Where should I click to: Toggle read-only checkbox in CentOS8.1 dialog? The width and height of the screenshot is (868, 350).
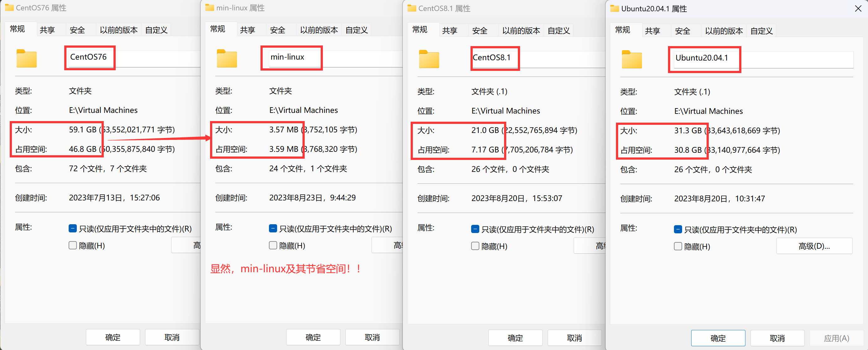(x=475, y=229)
